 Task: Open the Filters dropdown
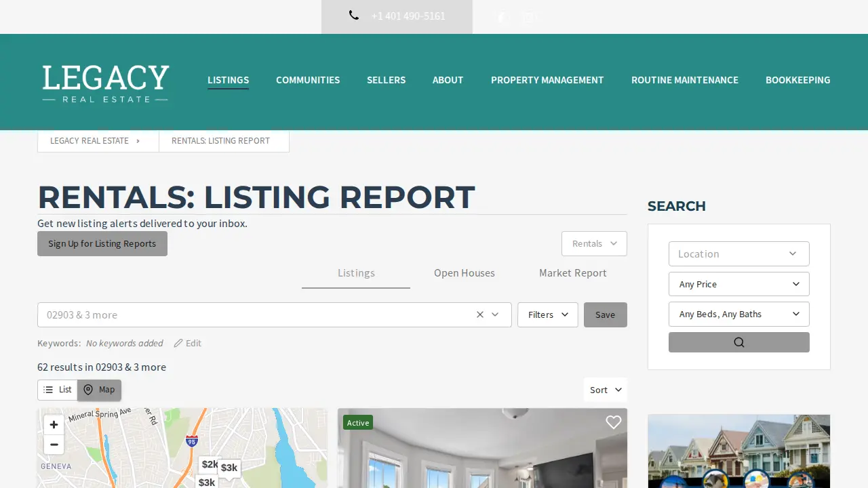point(548,314)
